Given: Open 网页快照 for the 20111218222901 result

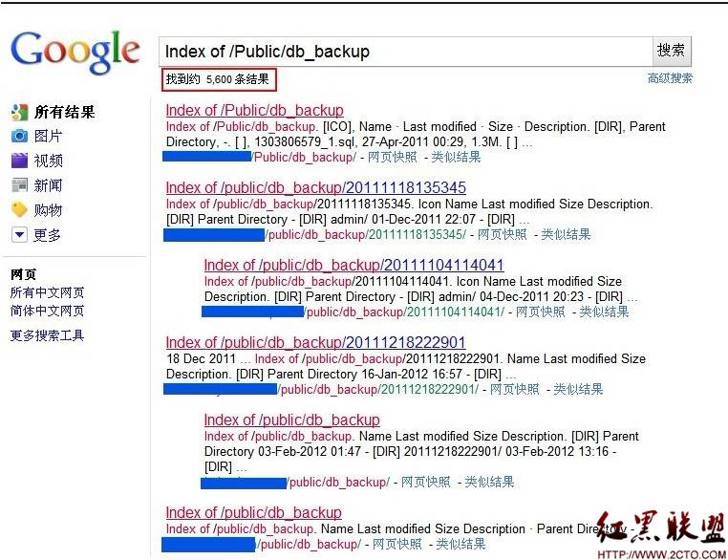Looking at the screenshot, I should tap(515, 389).
